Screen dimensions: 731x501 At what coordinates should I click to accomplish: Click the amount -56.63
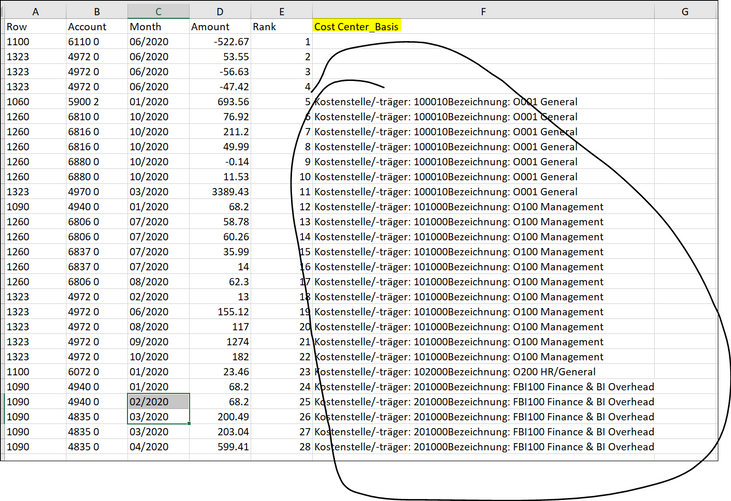tap(220, 71)
